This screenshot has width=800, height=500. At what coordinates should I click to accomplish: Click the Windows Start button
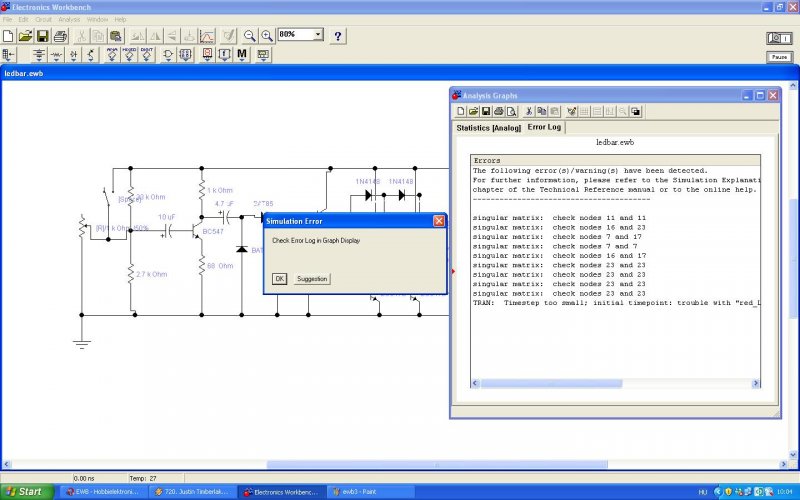pos(27,492)
